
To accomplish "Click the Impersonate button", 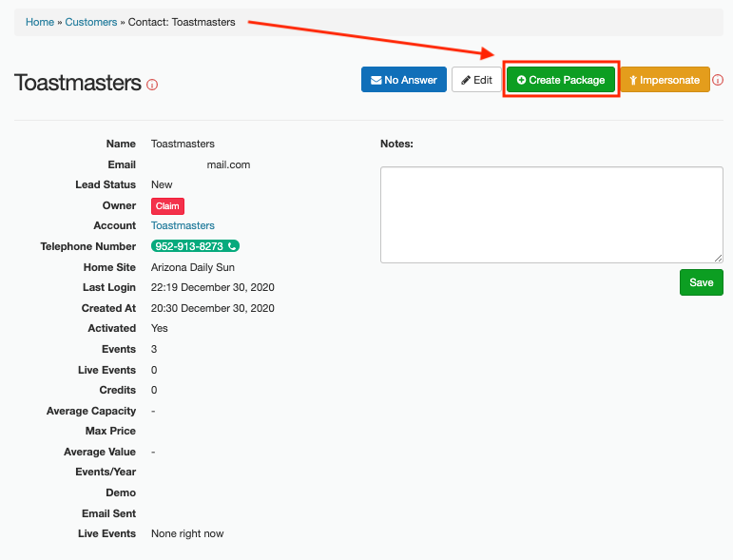I will coord(665,80).
